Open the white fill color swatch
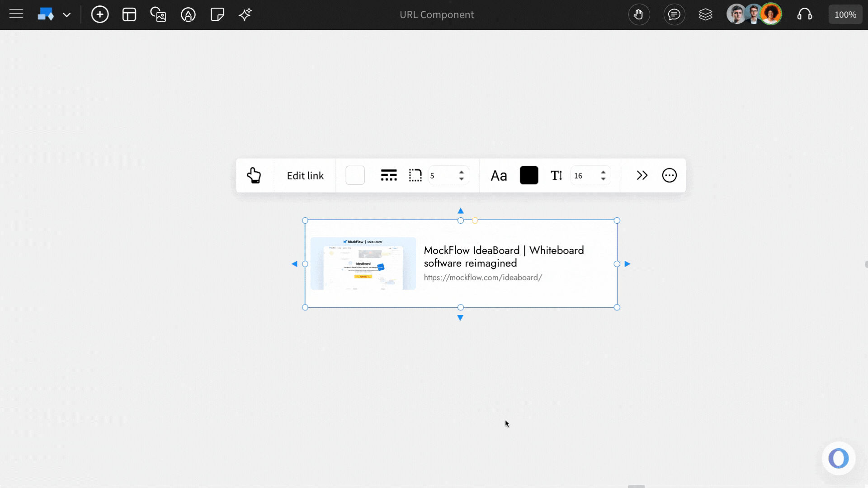Screen dimensions: 868x488 click(355, 175)
